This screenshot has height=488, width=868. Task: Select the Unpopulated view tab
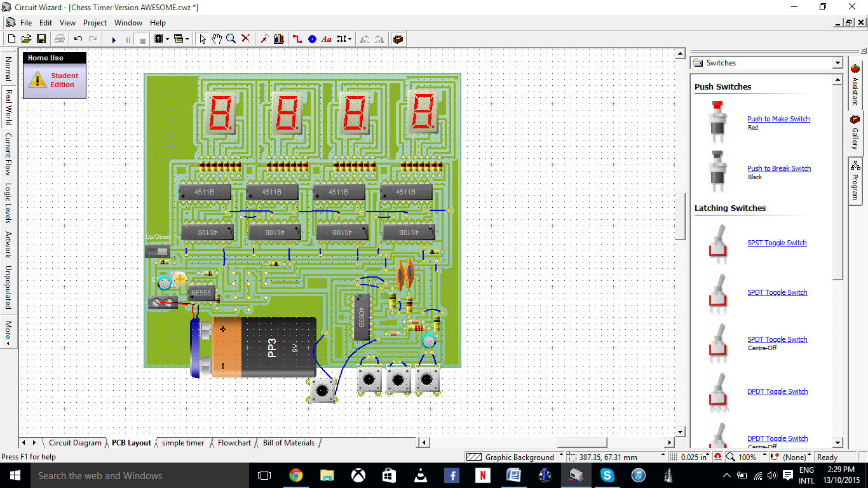pos(8,287)
